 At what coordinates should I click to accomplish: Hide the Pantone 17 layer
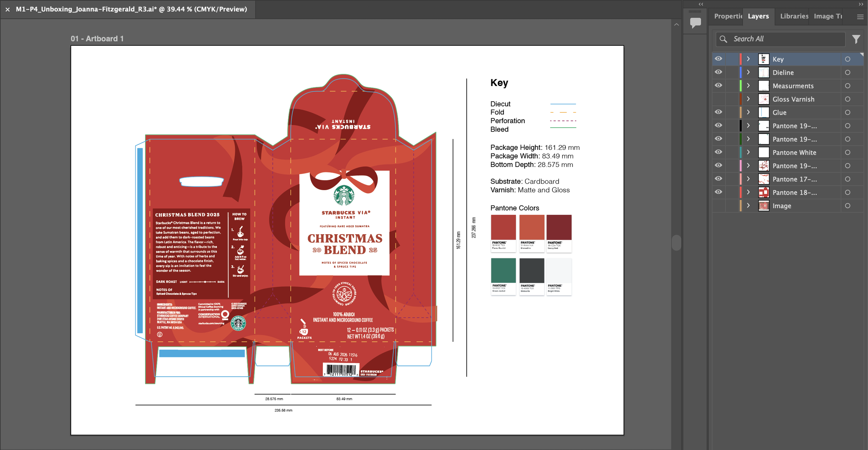(x=718, y=179)
